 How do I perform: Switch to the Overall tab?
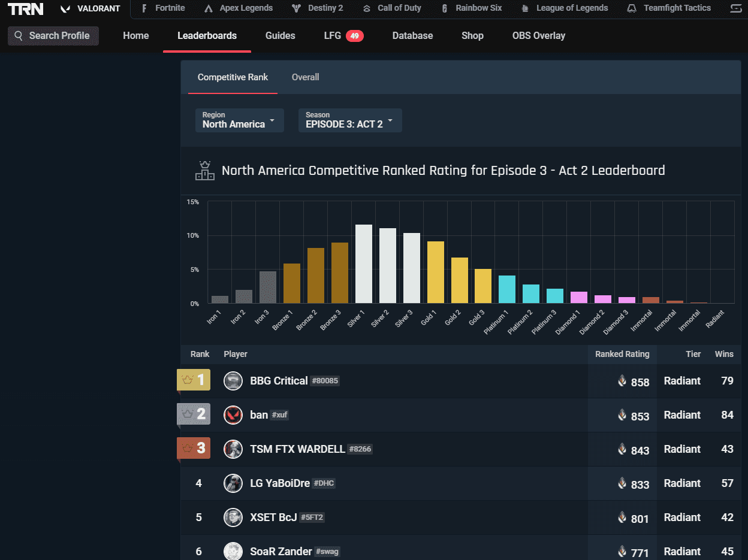click(x=305, y=77)
